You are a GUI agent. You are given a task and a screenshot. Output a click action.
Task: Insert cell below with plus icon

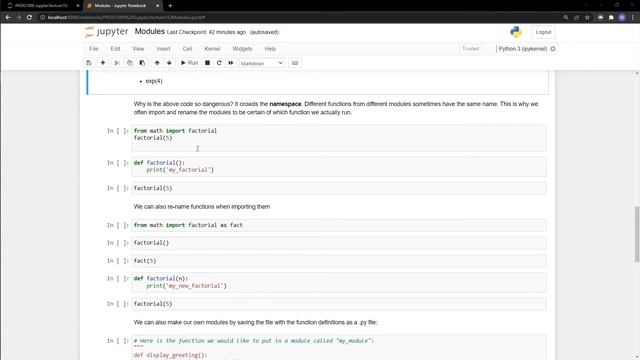click(103, 63)
